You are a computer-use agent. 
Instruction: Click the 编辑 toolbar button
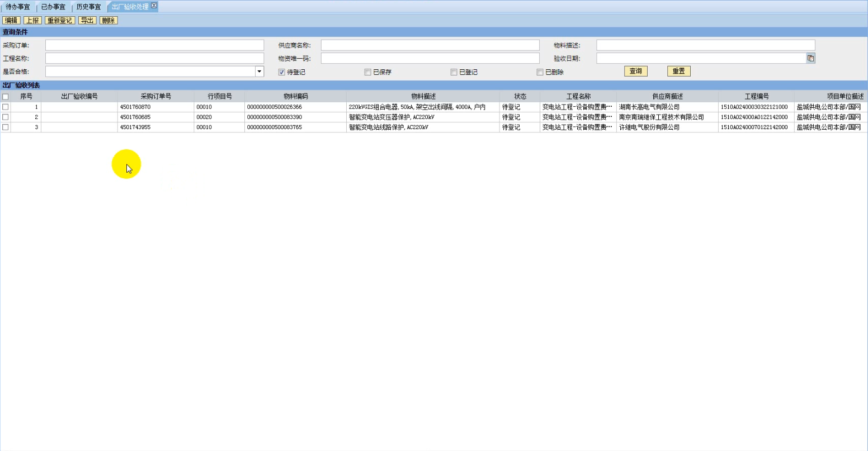click(x=11, y=21)
